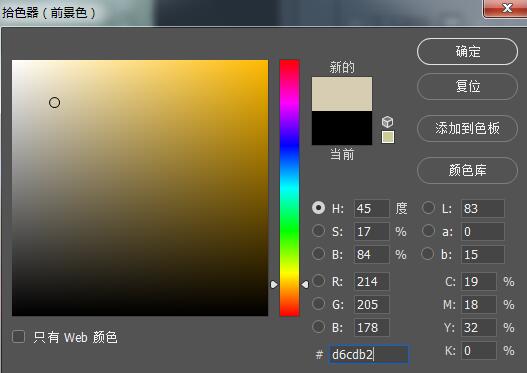Image resolution: width=527 pixels, height=373 pixels.
Task: Click the circular marker in the color field
Action: click(x=54, y=102)
